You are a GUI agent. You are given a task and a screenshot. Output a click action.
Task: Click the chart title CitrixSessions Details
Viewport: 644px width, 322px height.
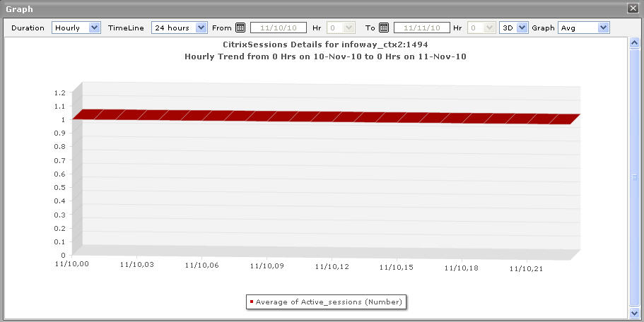(325, 44)
